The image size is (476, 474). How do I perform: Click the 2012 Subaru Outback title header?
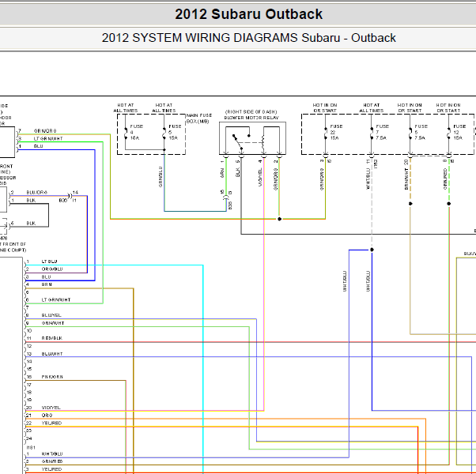(x=248, y=14)
